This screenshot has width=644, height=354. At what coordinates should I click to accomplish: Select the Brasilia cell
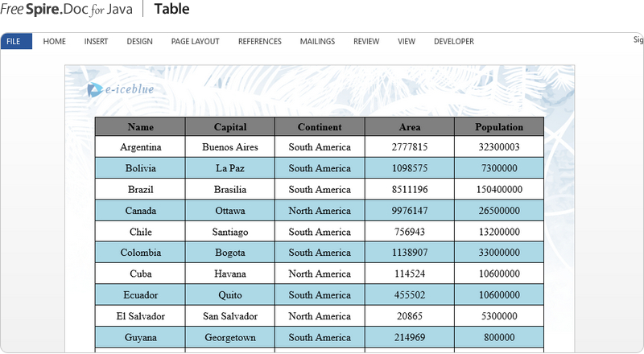(x=230, y=189)
